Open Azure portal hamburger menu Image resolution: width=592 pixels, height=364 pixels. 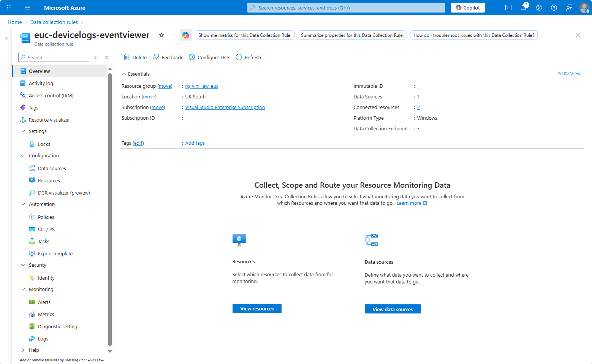tap(27, 8)
